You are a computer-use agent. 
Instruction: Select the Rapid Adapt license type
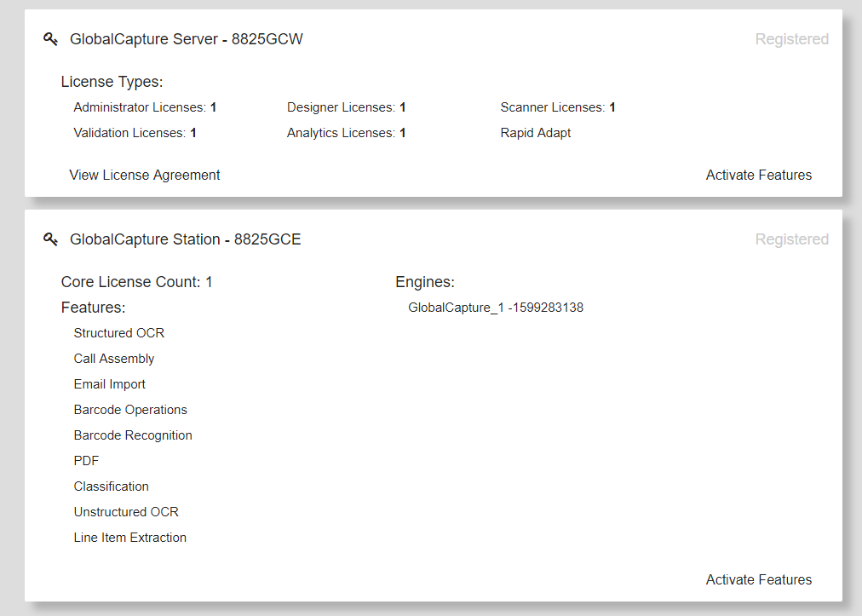[535, 133]
